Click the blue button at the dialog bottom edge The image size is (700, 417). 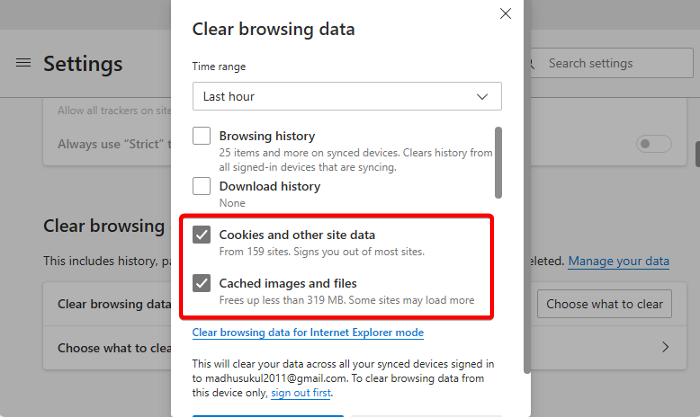[x=268, y=413]
